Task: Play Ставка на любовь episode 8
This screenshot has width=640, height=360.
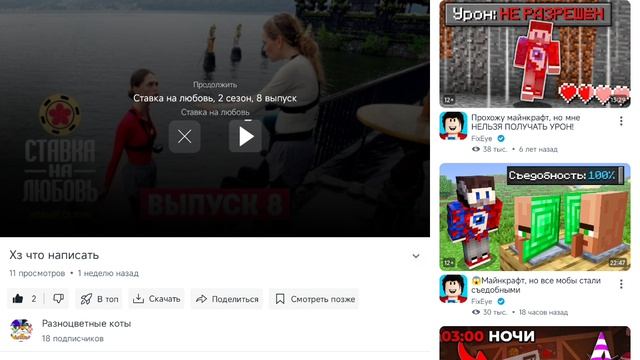Action: (x=245, y=137)
